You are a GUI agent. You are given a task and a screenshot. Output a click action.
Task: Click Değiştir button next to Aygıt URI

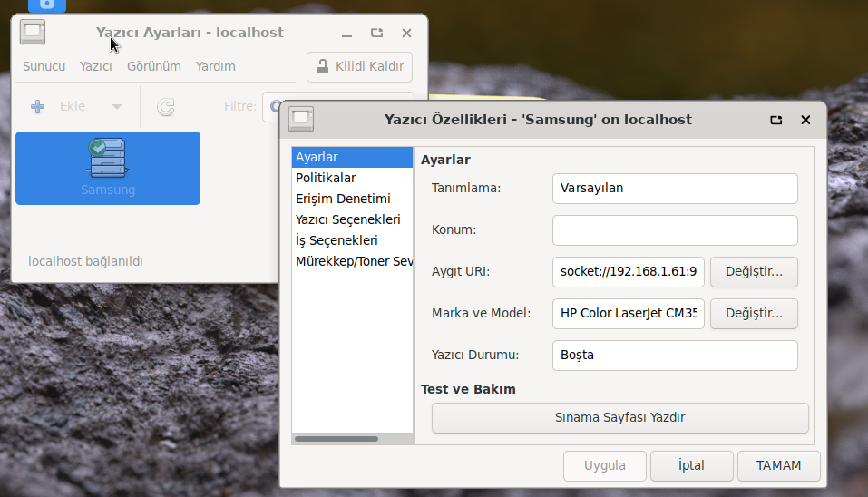pyautogui.click(x=754, y=272)
